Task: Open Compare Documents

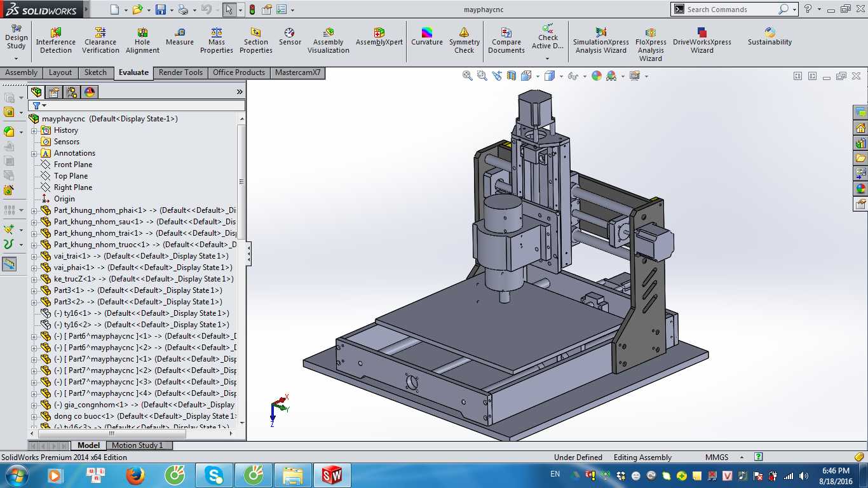Action: coord(506,41)
